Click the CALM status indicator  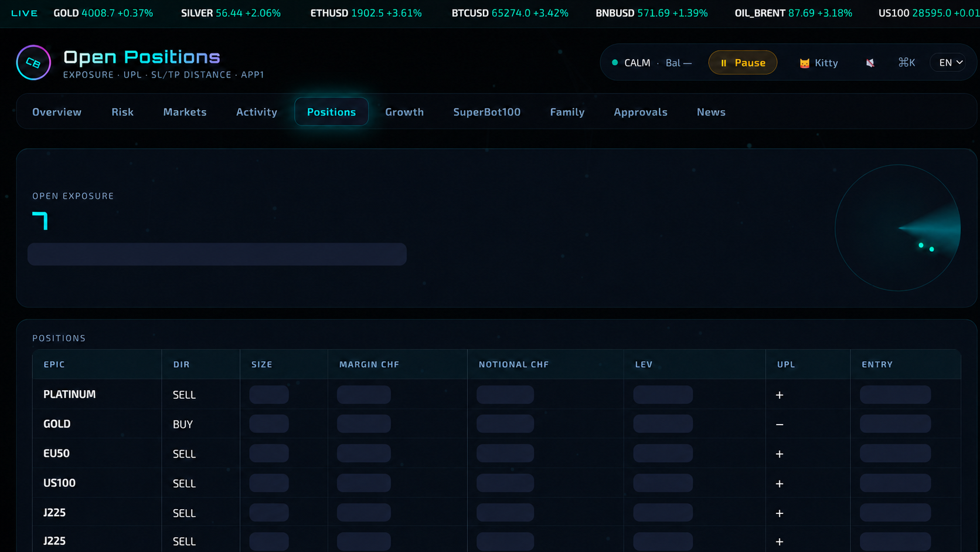point(631,63)
